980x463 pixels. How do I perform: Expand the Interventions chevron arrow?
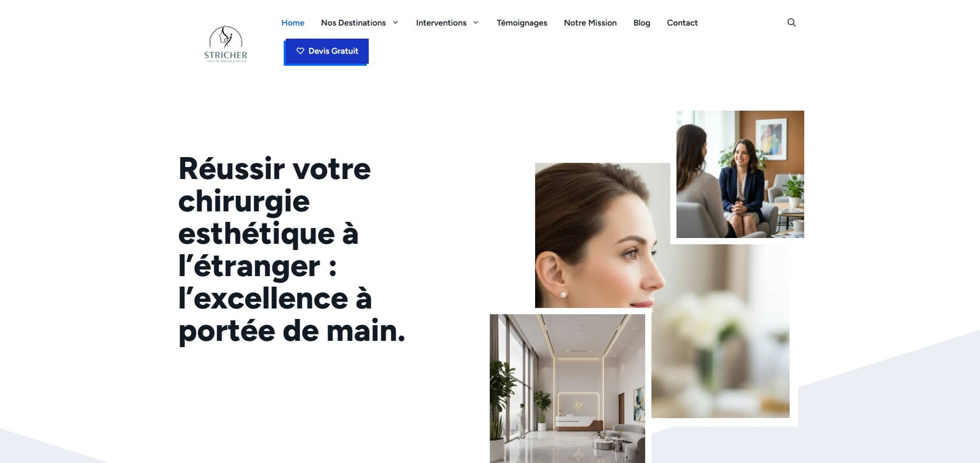pyautogui.click(x=476, y=22)
